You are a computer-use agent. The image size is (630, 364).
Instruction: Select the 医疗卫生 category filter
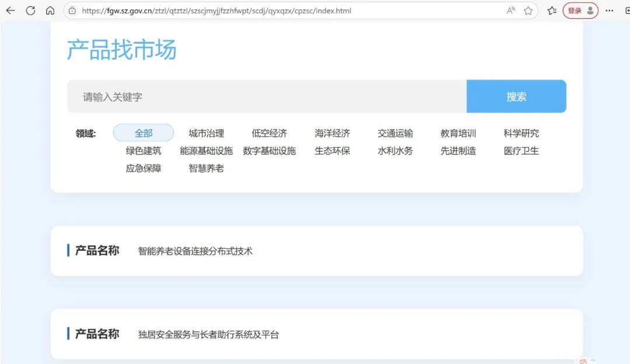520,150
